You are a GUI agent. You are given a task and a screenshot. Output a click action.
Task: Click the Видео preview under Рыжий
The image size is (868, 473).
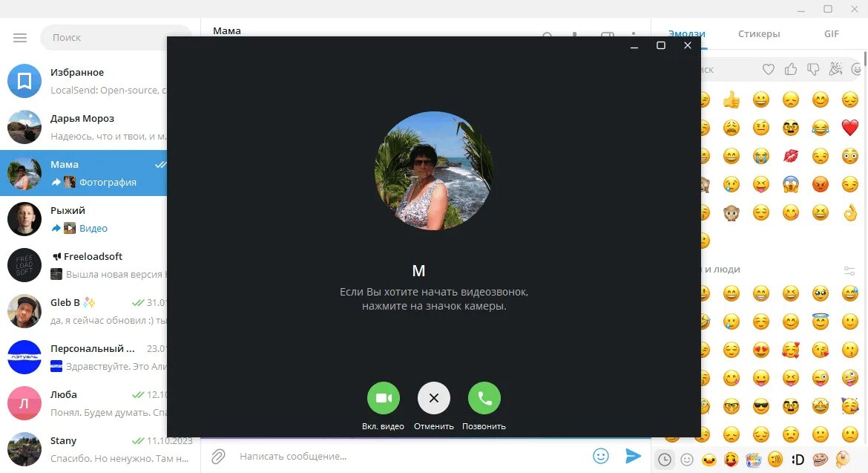(x=93, y=228)
